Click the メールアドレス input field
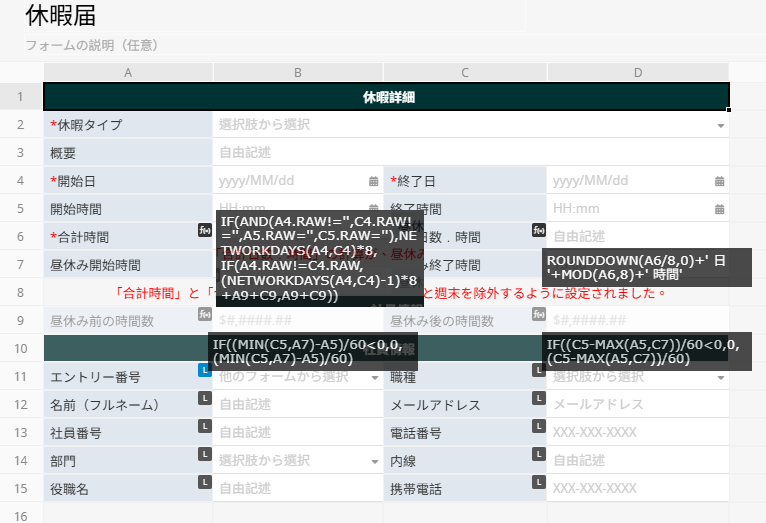Screen dimensions: 766x523 click(x=636, y=405)
